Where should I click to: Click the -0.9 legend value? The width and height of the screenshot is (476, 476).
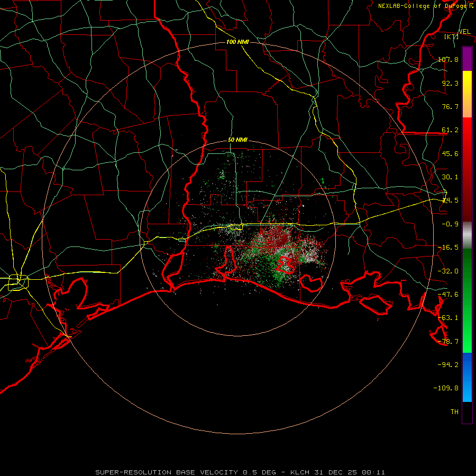(450, 224)
